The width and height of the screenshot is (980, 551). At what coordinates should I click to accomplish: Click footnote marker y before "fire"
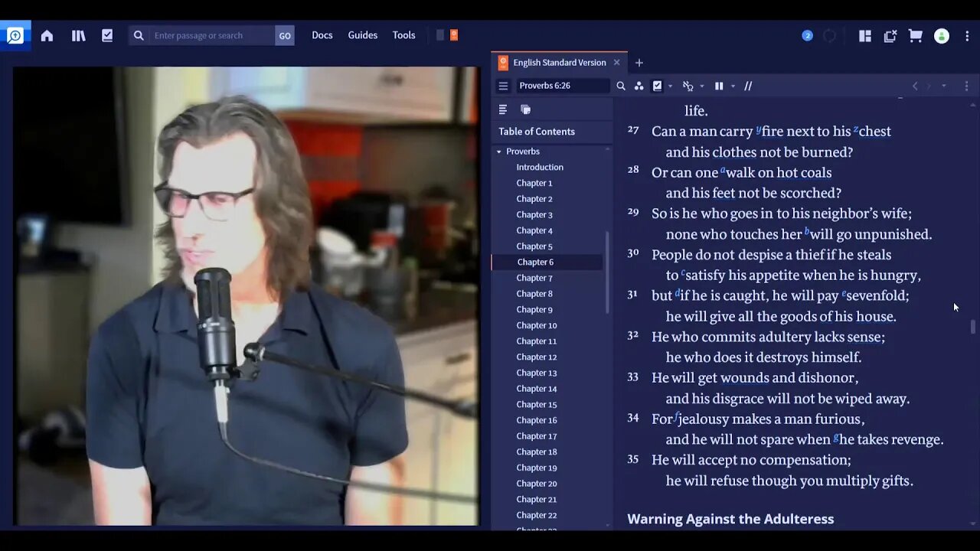point(759,129)
